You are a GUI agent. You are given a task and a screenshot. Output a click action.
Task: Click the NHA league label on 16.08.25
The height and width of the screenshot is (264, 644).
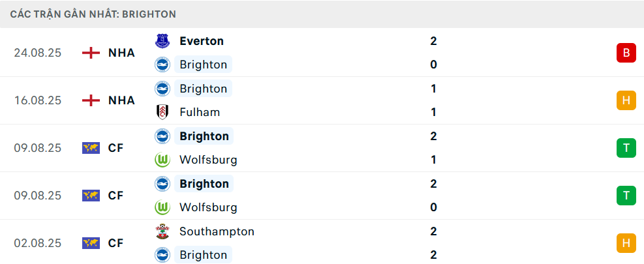pyautogui.click(x=121, y=100)
